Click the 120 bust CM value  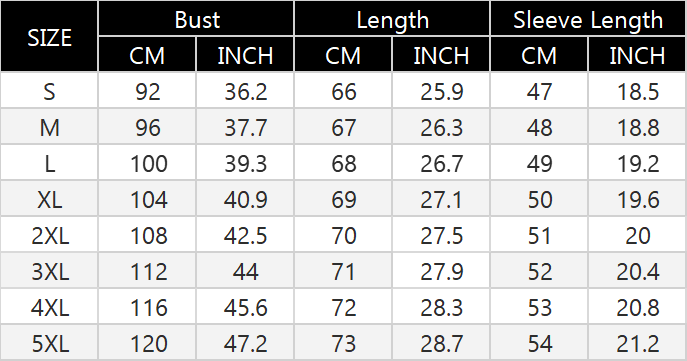147,343
